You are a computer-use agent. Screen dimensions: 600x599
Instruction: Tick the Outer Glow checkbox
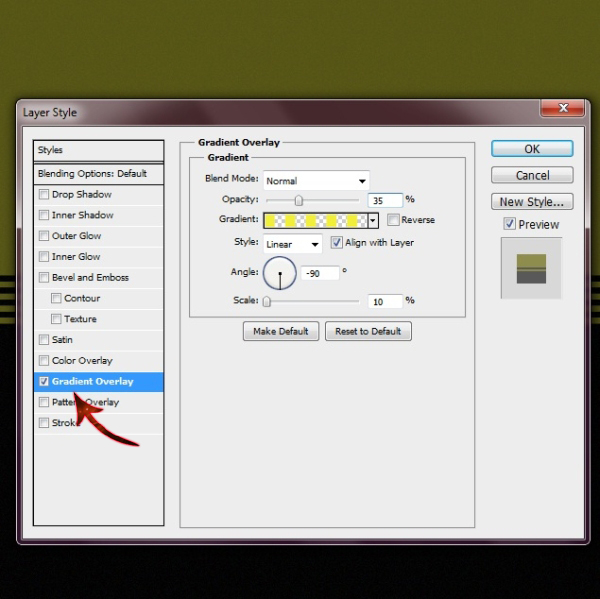(x=44, y=236)
